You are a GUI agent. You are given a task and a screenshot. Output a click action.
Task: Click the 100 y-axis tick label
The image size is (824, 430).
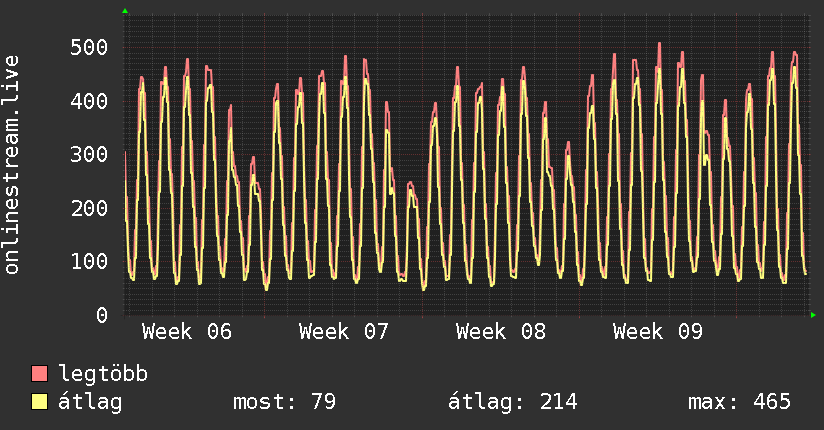(89, 261)
